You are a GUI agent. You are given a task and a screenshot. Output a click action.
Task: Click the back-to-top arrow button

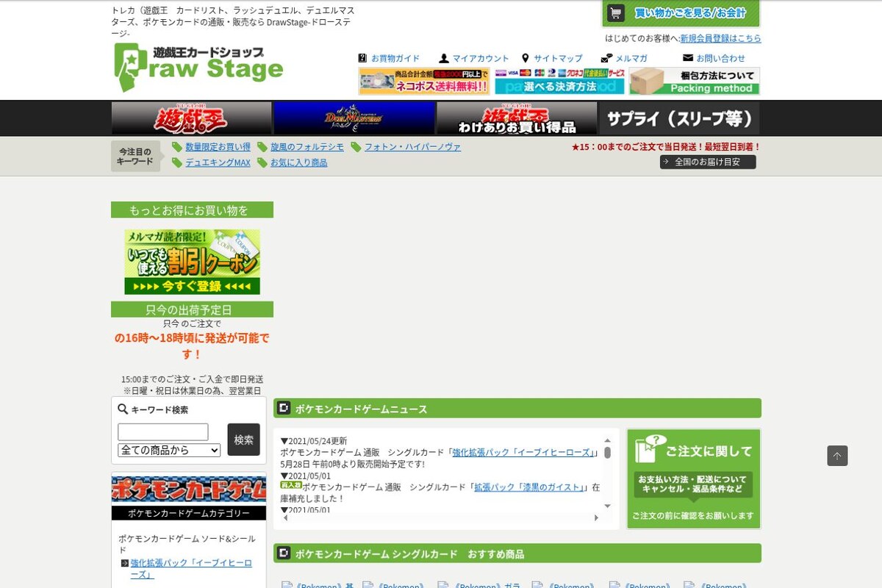837,456
